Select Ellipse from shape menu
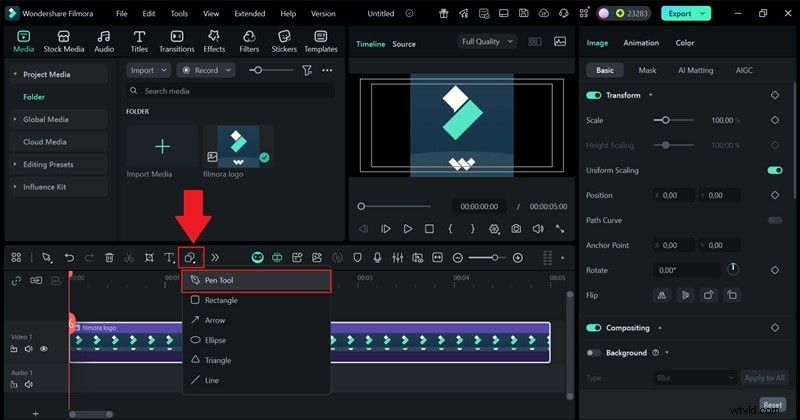The width and height of the screenshot is (800, 420). (x=257, y=340)
